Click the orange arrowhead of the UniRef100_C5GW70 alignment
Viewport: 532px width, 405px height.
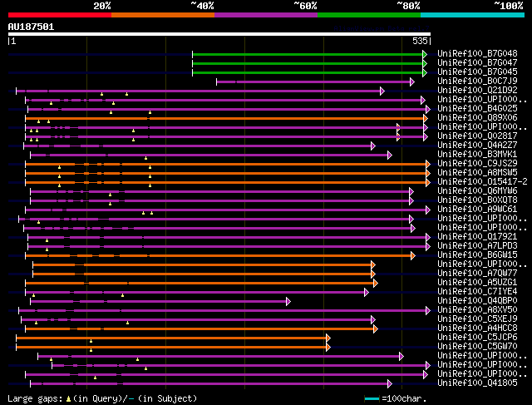pyautogui.click(x=328, y=348)
